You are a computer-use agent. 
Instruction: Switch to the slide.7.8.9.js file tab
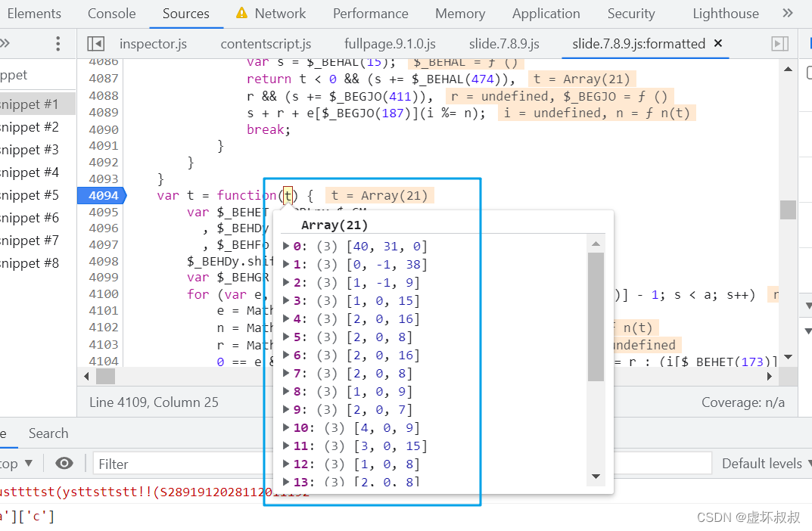tap(505, 43)
